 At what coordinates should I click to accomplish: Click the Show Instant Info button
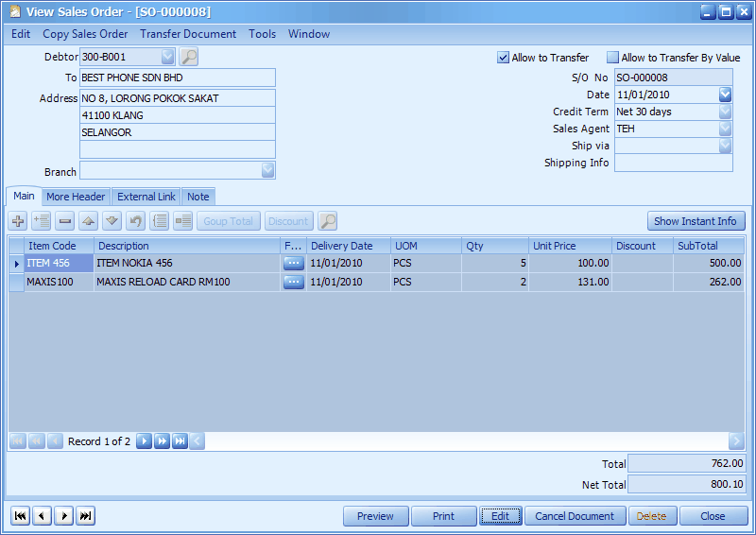[x=696, y=221]
